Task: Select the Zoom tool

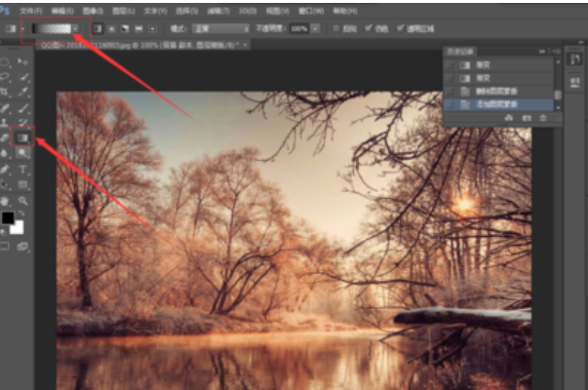Action: tap(23, 201)
